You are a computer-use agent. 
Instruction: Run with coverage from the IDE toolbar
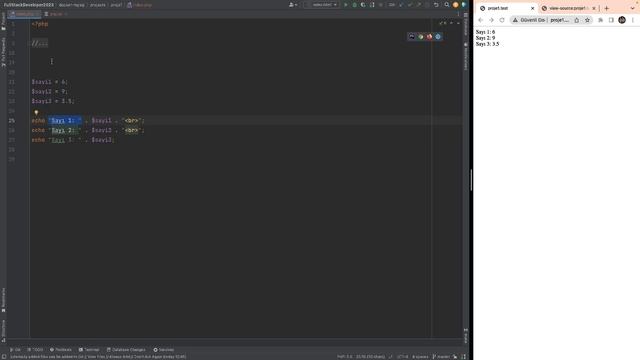[363, 5]
